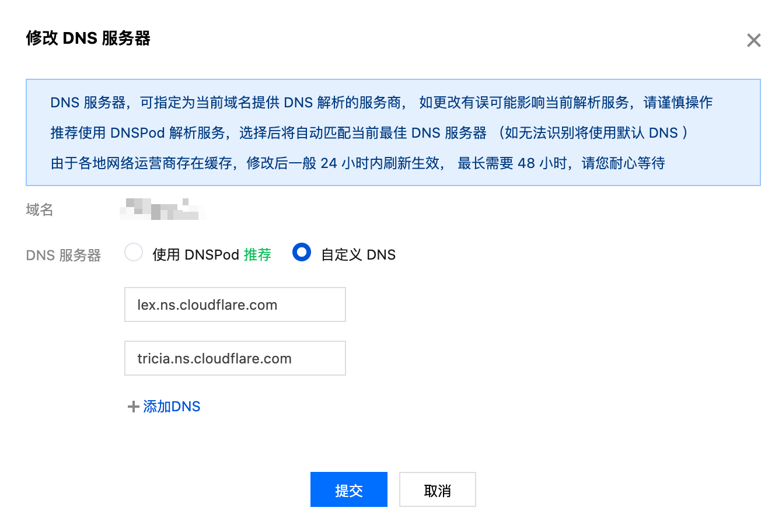Select the tricia.ns.cloudflare.com text box

click(x=235, y=358)
